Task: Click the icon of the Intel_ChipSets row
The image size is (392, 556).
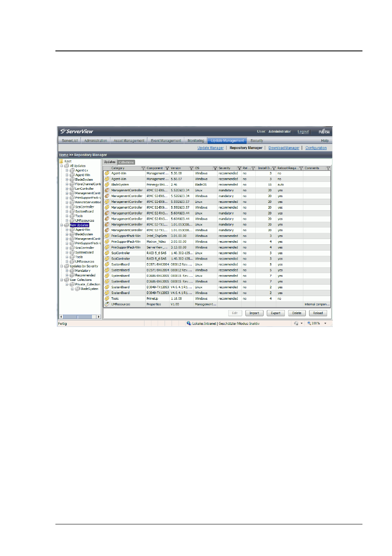Action: [x=107, y=236]
